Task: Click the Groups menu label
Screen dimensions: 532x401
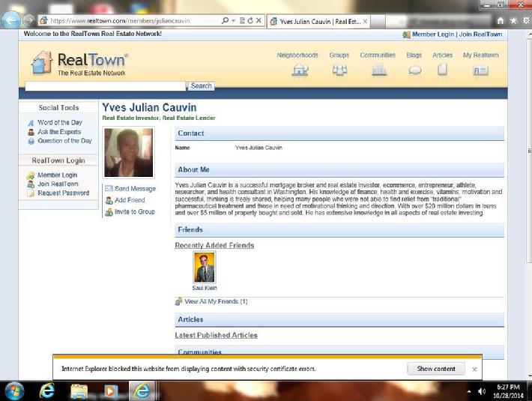Action: tap(339, 55)
